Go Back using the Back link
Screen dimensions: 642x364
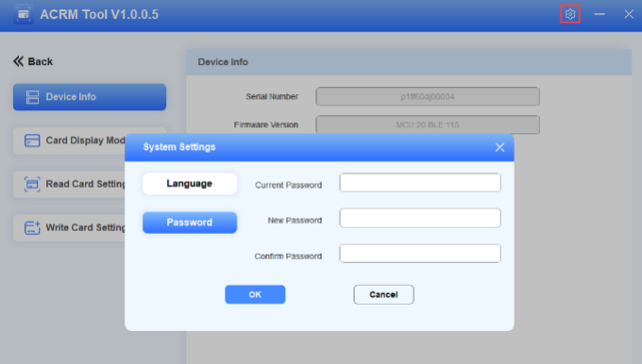33,61
